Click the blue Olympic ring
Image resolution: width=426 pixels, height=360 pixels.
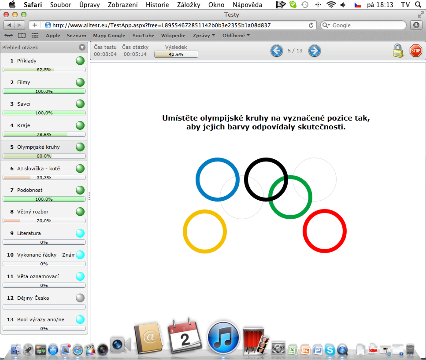(197, 180)
